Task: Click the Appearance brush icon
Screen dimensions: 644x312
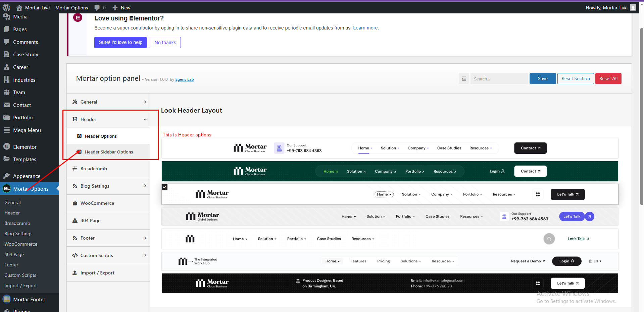Action: coord(7,176)
